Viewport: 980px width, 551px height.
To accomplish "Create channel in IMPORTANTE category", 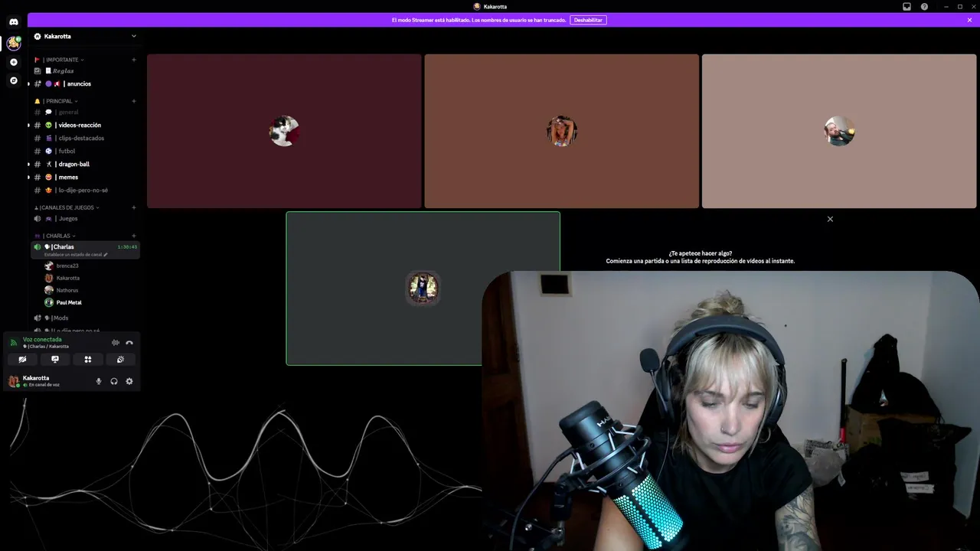I will (x=134, y=60).
